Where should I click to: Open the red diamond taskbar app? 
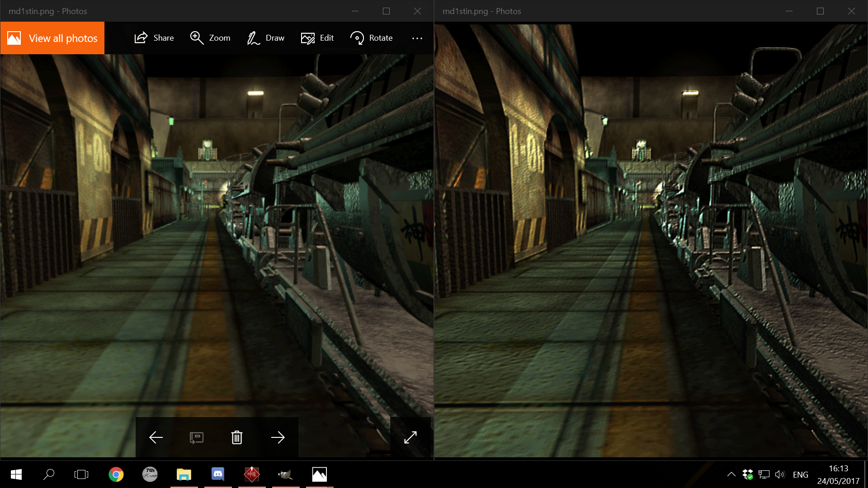pos(252,474)
